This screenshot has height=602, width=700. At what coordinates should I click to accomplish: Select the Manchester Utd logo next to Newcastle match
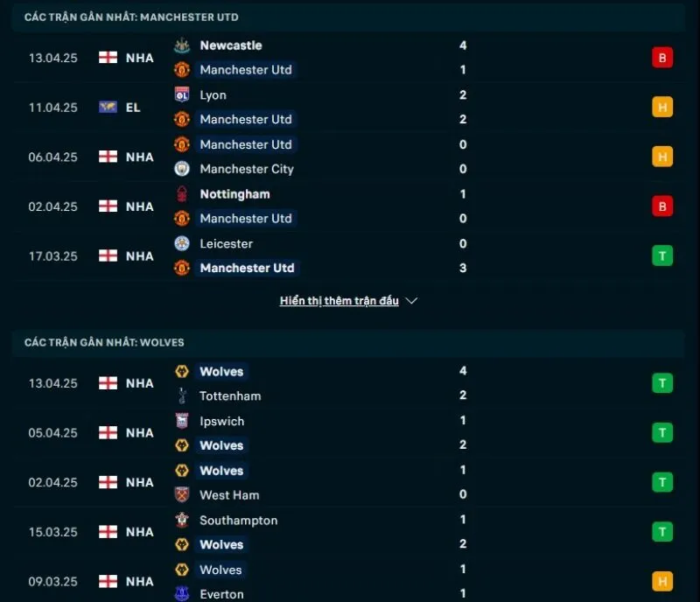point(181,70)
